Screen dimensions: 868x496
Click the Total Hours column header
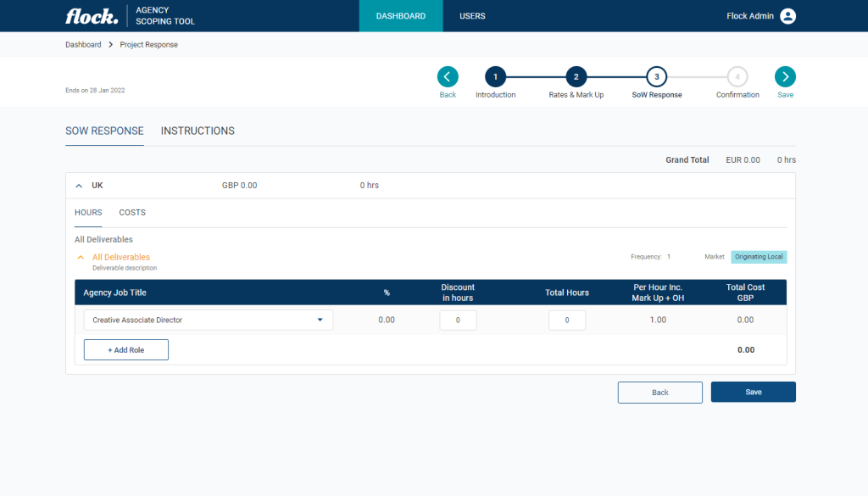(567, 293)
